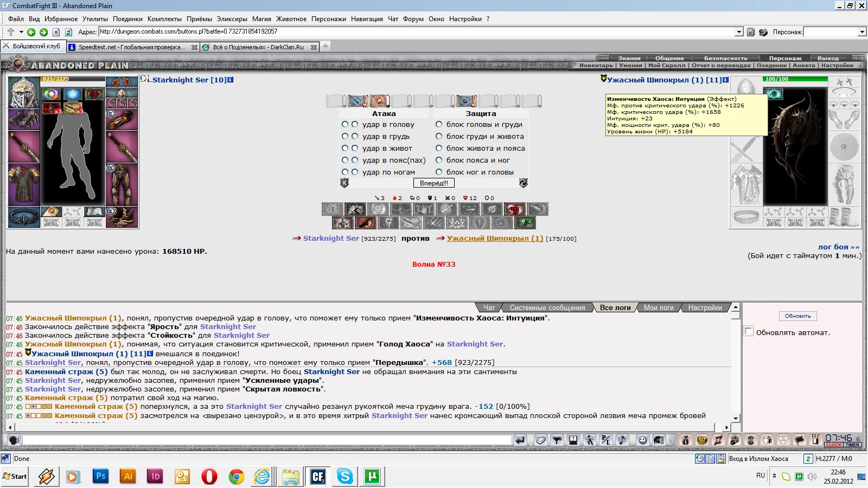This screenshot has height=488, width=868.
Task: Show hidden system tray icons arrow
Action: coord(774,476)
